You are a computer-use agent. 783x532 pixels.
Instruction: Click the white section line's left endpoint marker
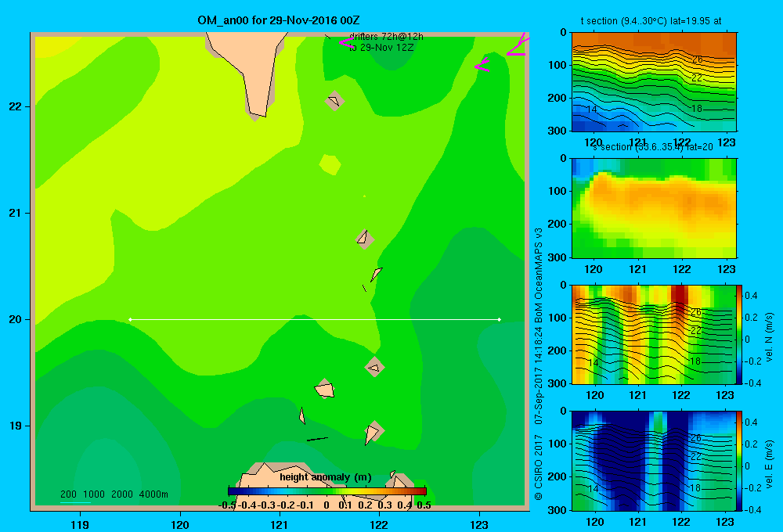point(130,319)
